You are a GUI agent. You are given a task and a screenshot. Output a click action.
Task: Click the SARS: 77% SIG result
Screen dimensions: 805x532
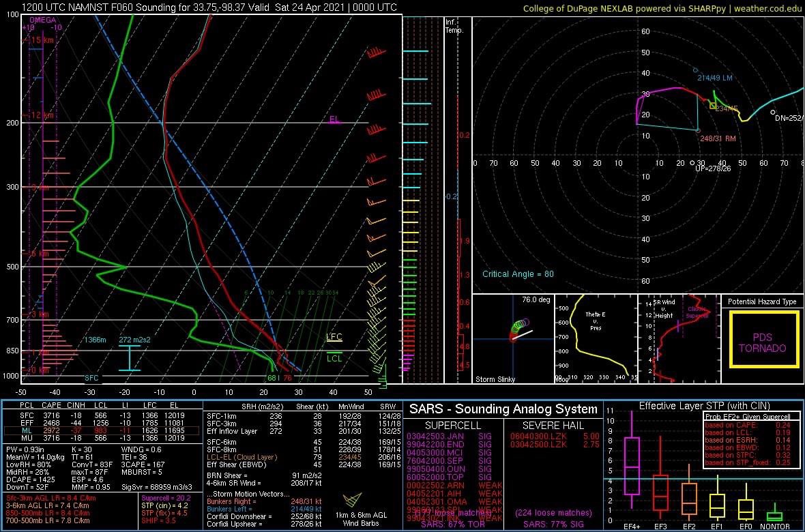[x=553, y=524]
